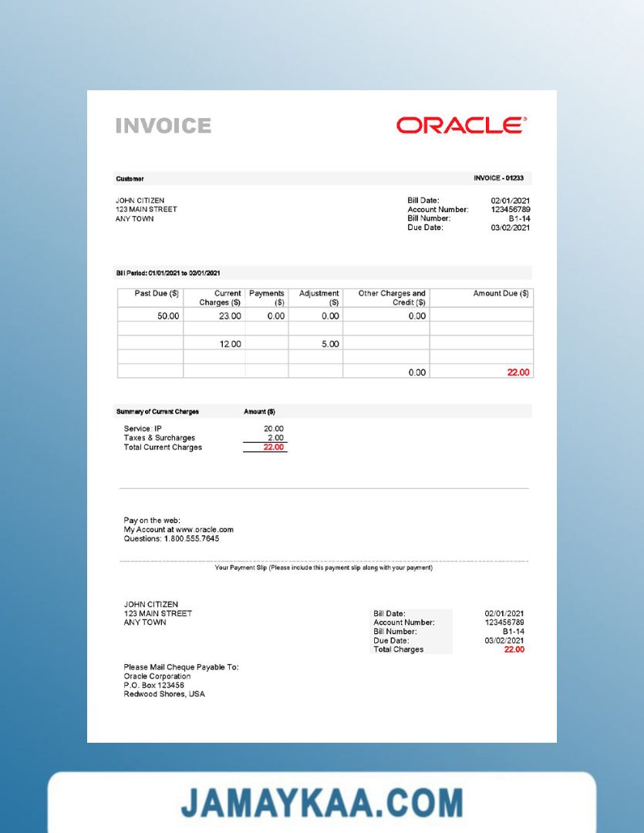Select the Past Due column header
644x833 pixels.
tap(157, 294)
